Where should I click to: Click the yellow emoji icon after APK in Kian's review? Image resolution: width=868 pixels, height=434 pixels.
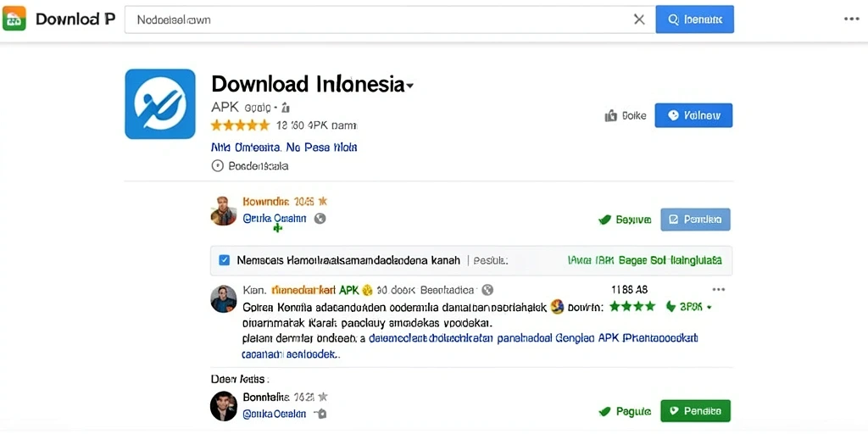tap(366, 290)
